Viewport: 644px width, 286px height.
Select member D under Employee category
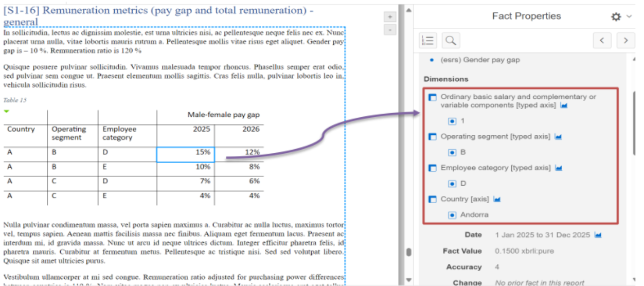[x=452, y=184]
